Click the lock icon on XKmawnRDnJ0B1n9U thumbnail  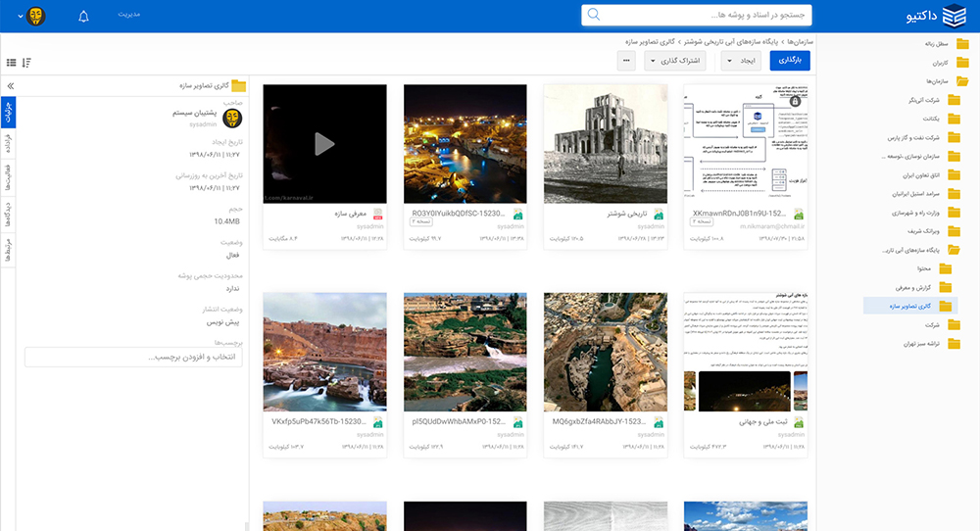click(795, 101)
